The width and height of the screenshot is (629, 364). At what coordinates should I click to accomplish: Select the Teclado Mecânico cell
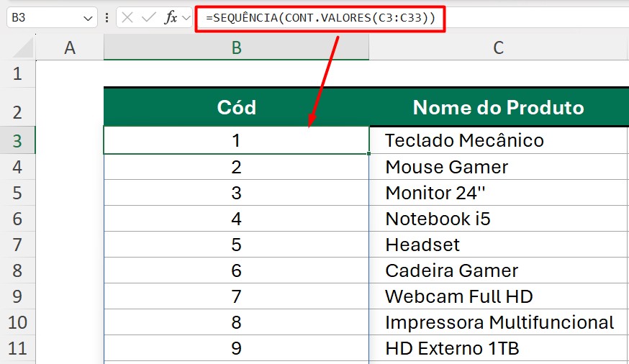click(x=499, y=140)
